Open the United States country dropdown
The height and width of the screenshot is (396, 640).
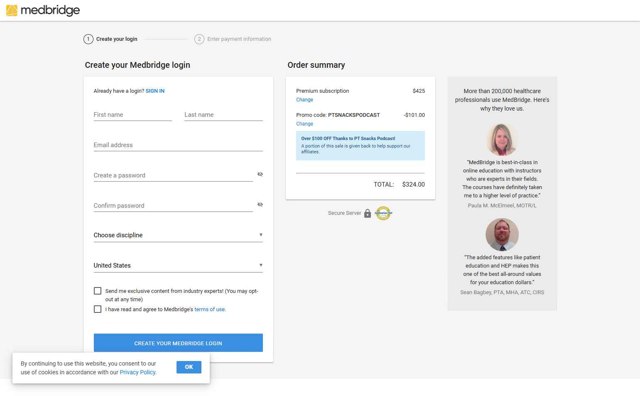point(178,265)
